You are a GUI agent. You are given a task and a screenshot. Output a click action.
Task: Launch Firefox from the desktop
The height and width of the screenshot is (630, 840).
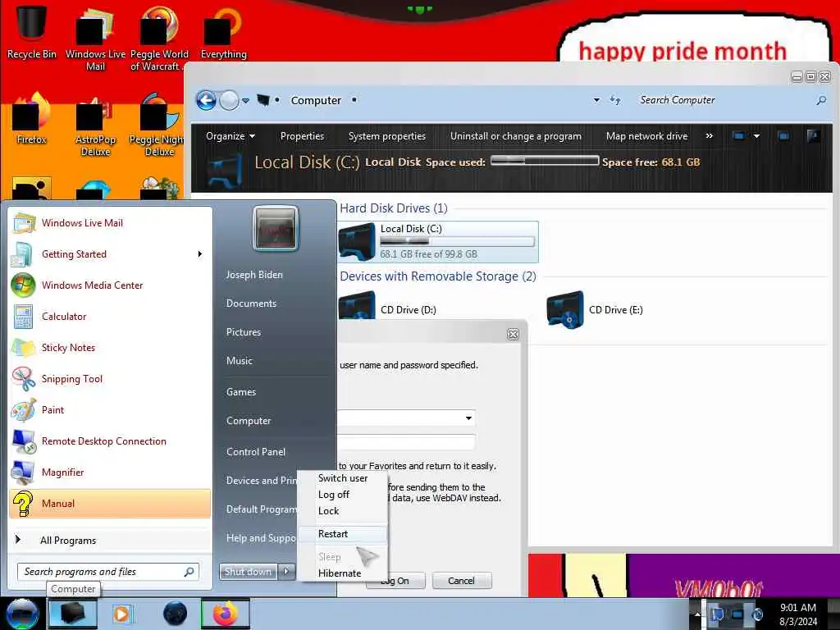coord(31,119)
